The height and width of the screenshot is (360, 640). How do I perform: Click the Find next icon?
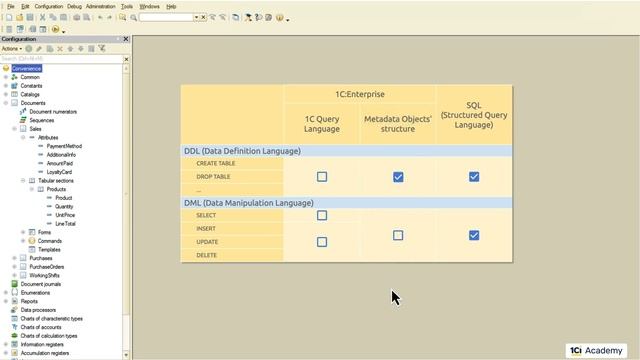213,18
